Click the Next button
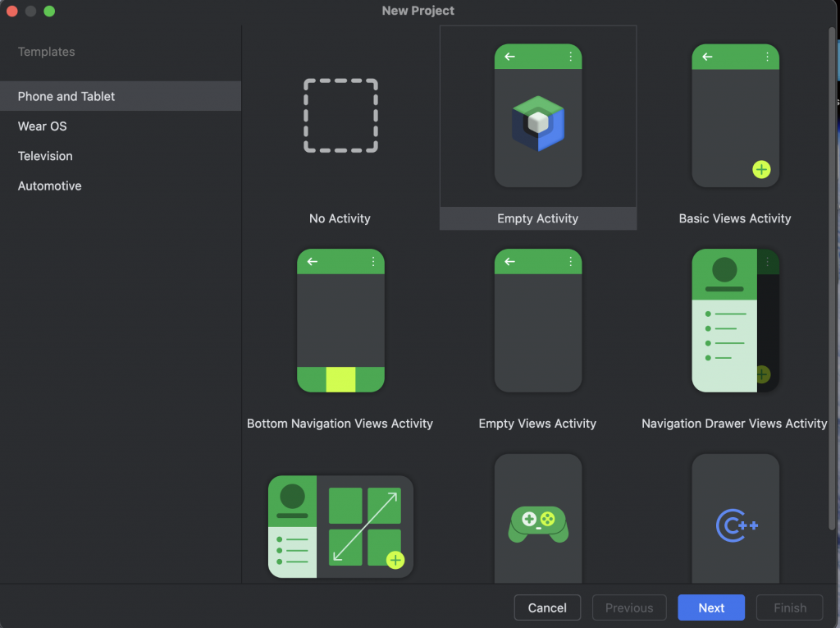This screenshot has height=628, width=840. pyautogui.click(x=711, y=607)
